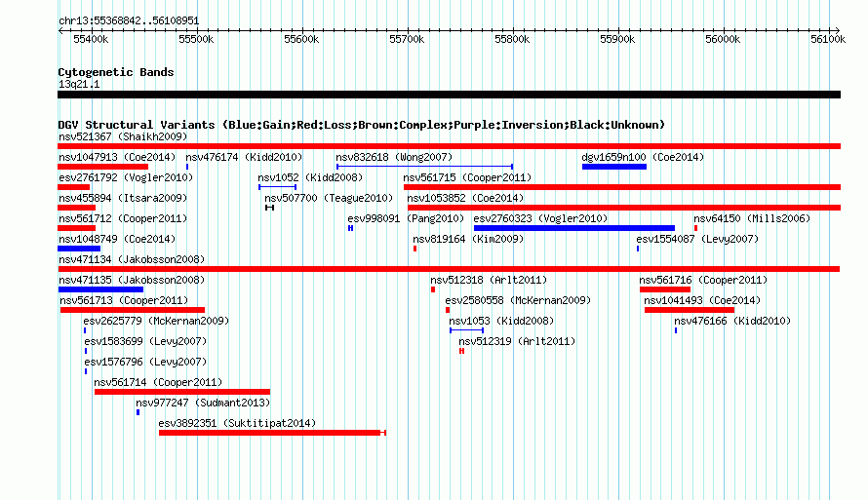Open nsv476174 (Kidd2010) variant entry

pos(244,157)
